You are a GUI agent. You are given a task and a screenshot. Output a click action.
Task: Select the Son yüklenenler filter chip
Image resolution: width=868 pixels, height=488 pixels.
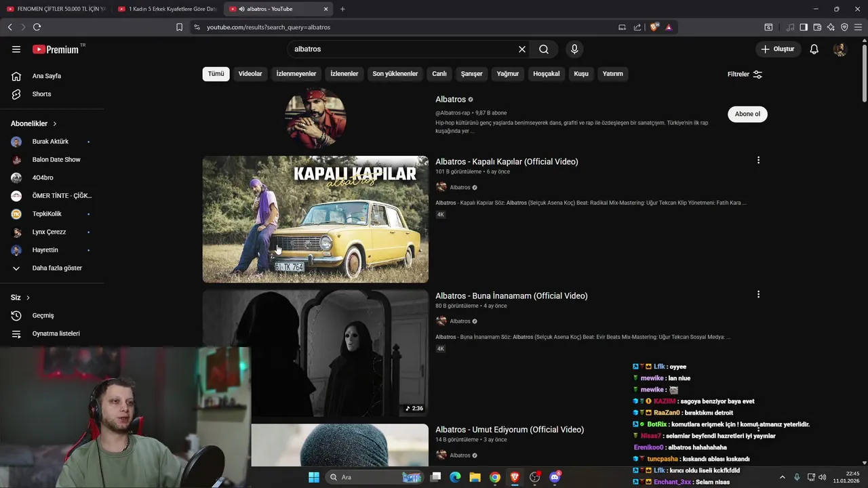pos(395,74)
